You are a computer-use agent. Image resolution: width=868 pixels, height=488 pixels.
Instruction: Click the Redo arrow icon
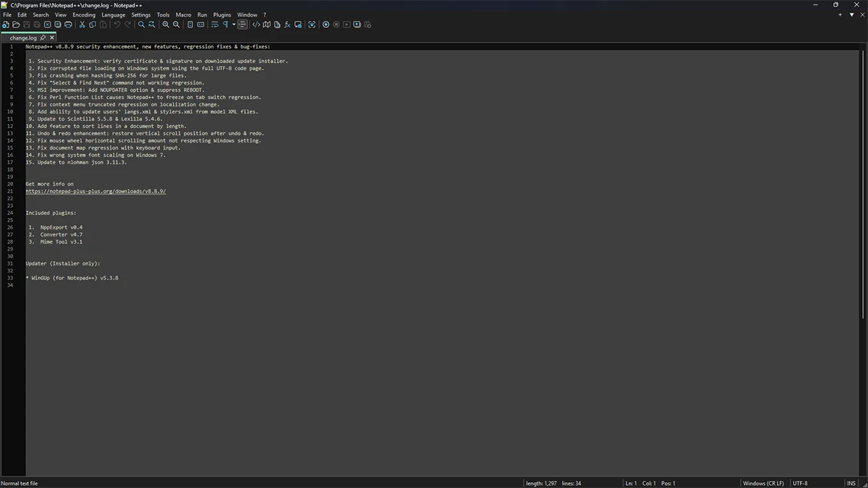(128, 25)
